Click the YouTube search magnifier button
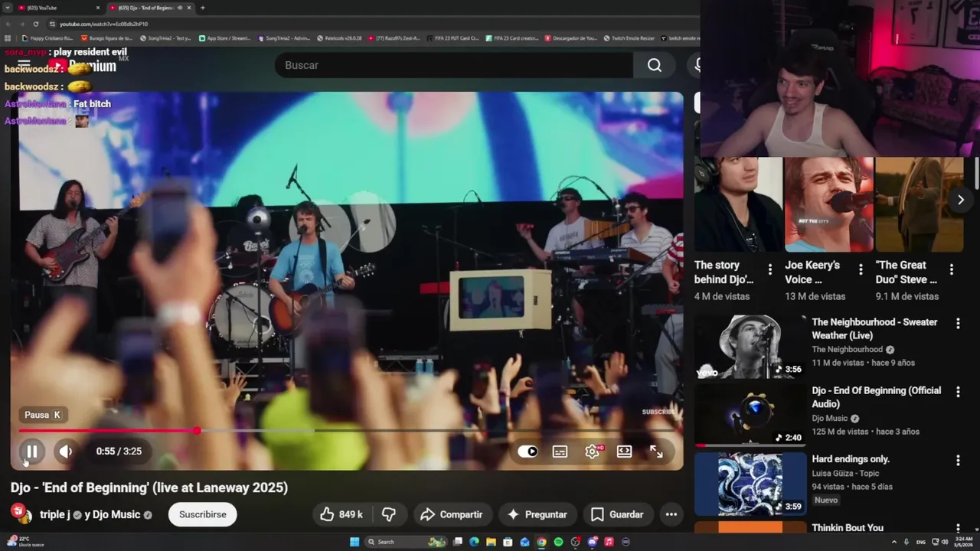Viewport: 980px width, 551px height. pos(655,65)
